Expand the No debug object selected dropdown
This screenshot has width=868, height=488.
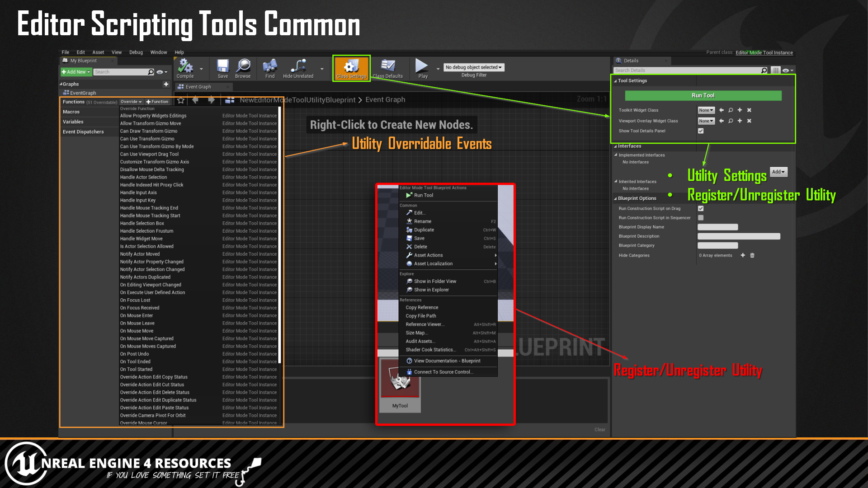474,67
